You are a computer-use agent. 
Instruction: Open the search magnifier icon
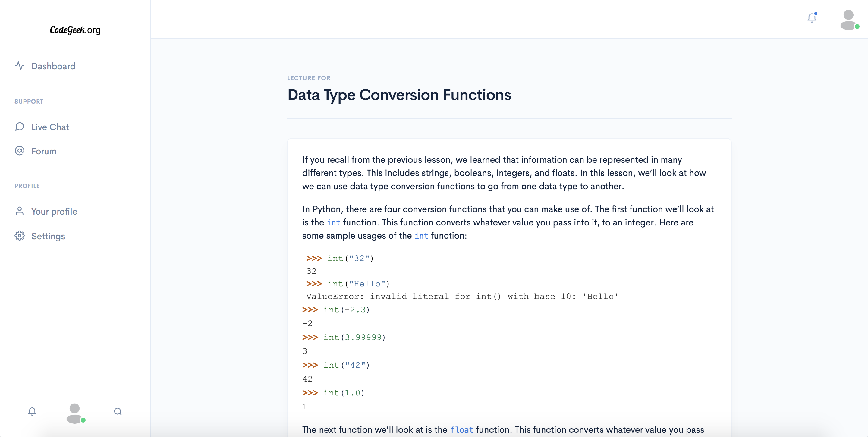(x=118, y=412)
